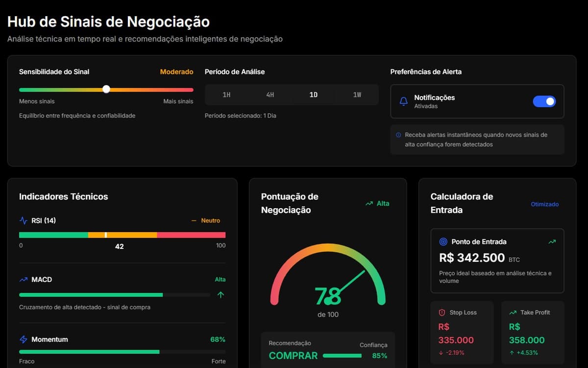Viewport: 588px width, 368px height.
Task: Click the info icon beside alert message
Action: (x=398, y=135)
